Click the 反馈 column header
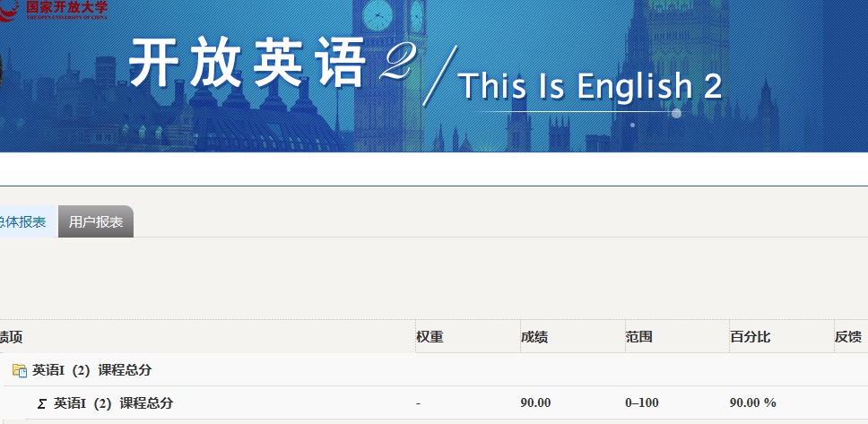Viewport: 868px width, 424px height. click(x=848, y=336)
